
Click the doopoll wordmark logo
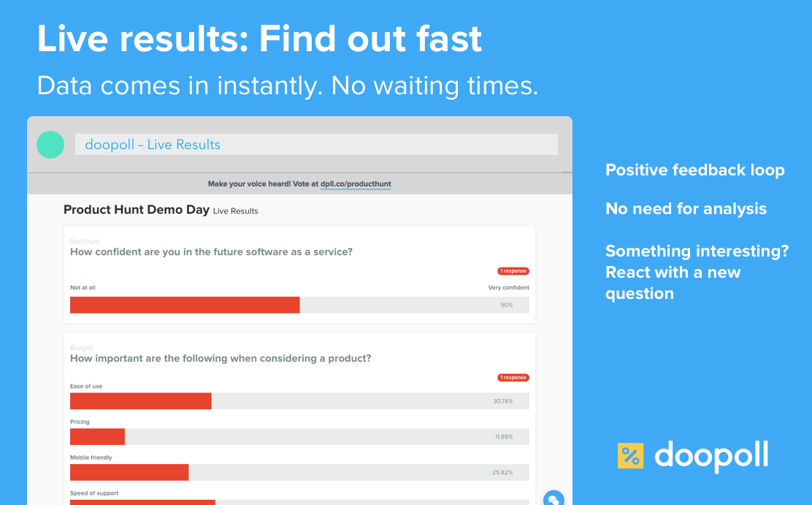(x=711, y=455)
